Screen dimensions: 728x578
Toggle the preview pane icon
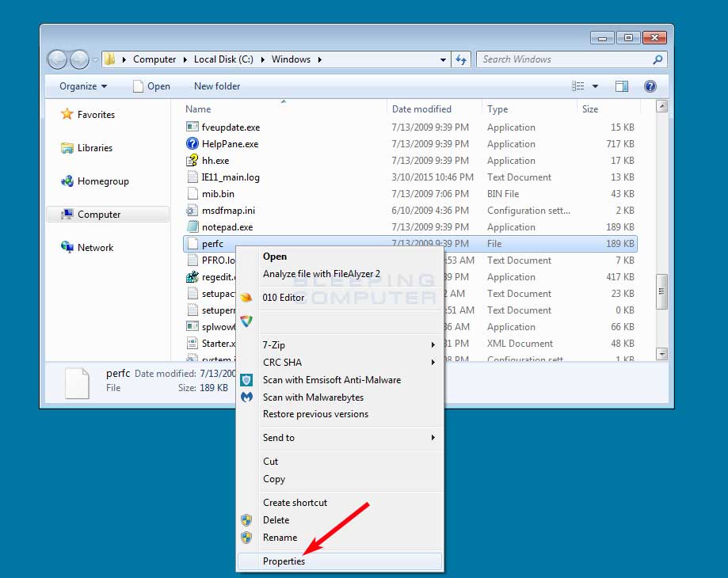[622, 86]
